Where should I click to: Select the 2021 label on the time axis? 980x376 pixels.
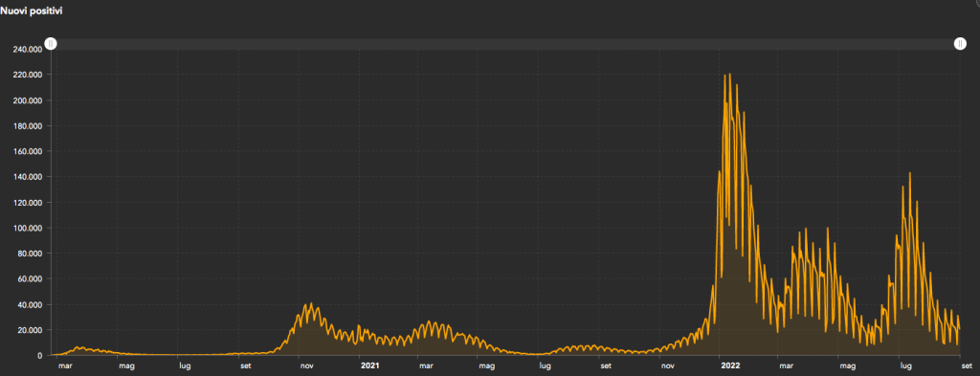pos(370,365)
